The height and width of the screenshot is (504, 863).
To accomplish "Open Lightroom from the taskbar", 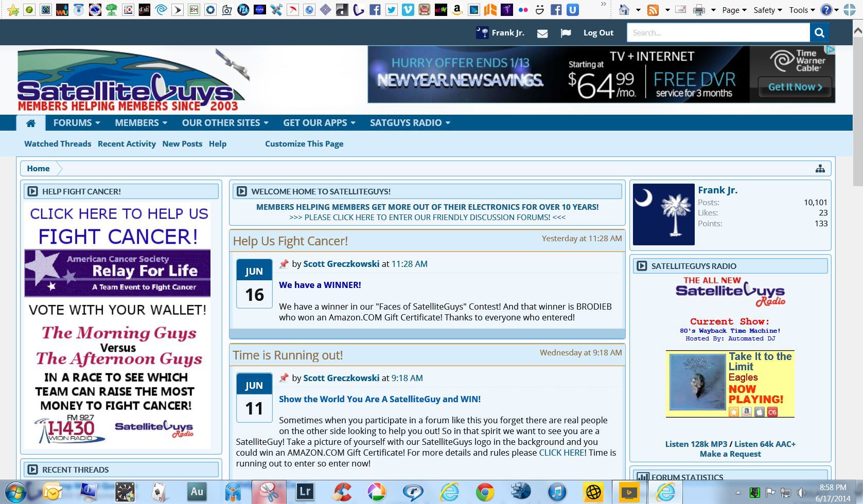I will [x=305, y=492].
